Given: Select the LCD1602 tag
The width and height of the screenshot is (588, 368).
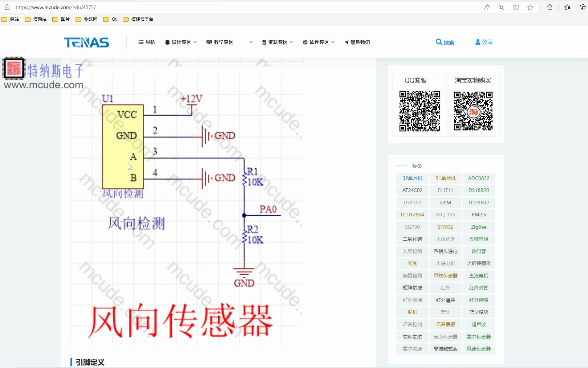Looking at the screenshot, I should (479, 203).
